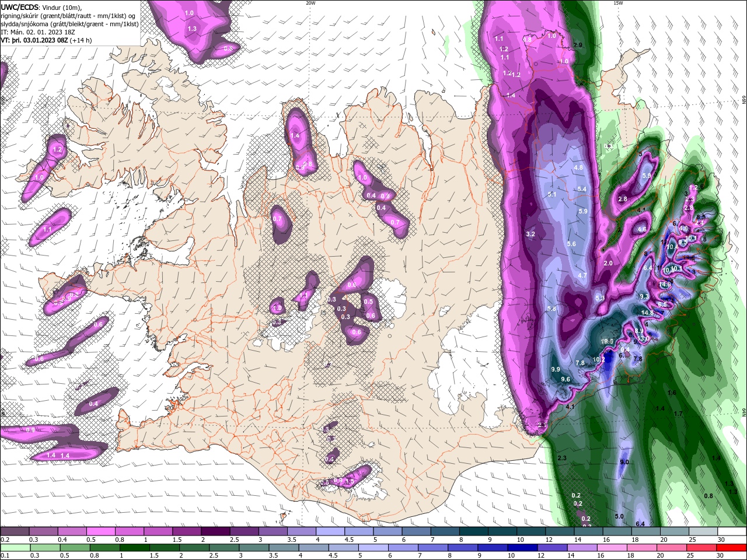Pick the light lavender 4 snow legend swatch

click(x=330, y=531)
